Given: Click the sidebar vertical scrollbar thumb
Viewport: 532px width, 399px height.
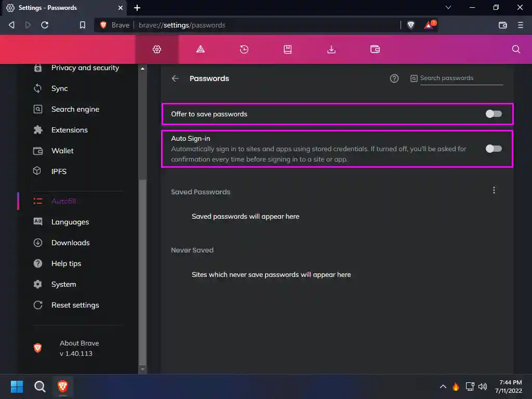Looking at the screenshot, I should pos(143,270).
